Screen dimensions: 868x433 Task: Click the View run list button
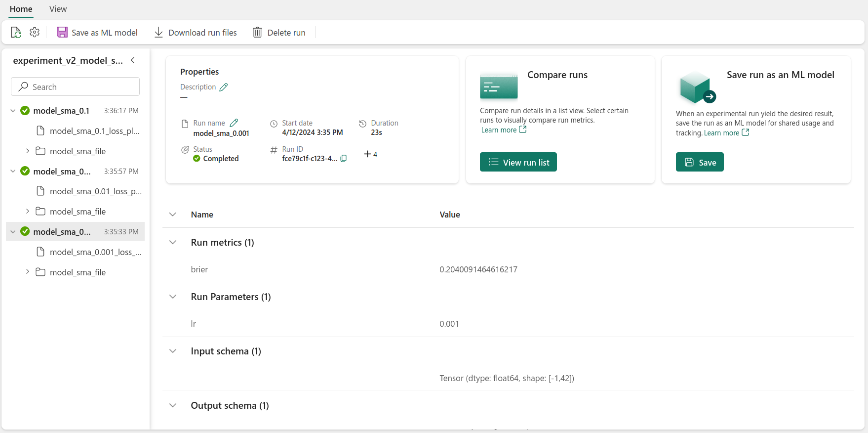(x=518, y=162)
